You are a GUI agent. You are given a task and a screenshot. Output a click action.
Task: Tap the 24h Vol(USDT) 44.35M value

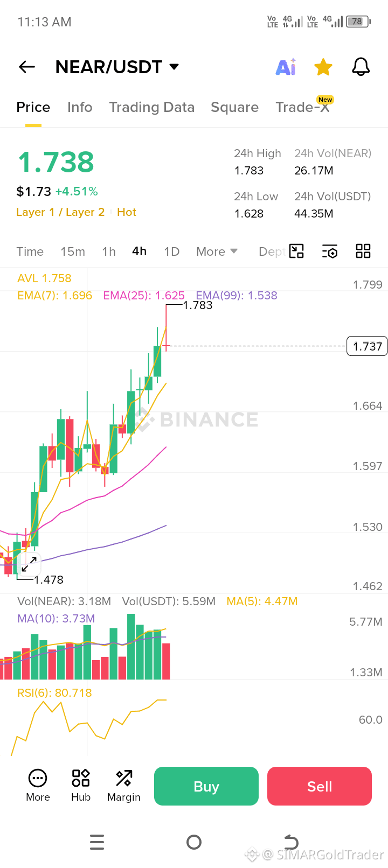click(314, 214)
